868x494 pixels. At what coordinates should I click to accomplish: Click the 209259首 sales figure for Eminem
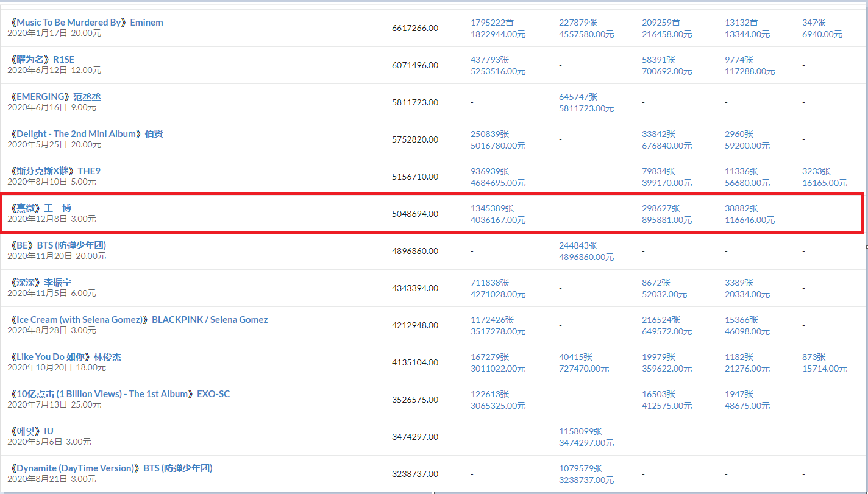[661, 23]
